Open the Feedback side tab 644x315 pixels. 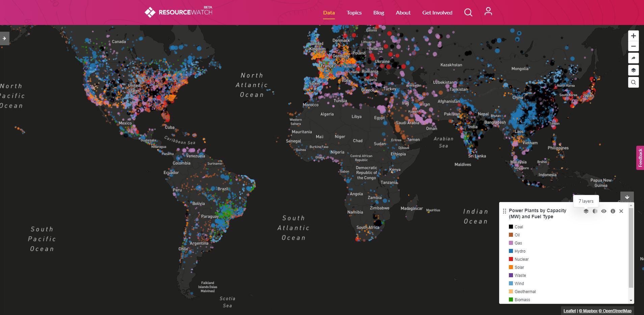coord(640,158)
